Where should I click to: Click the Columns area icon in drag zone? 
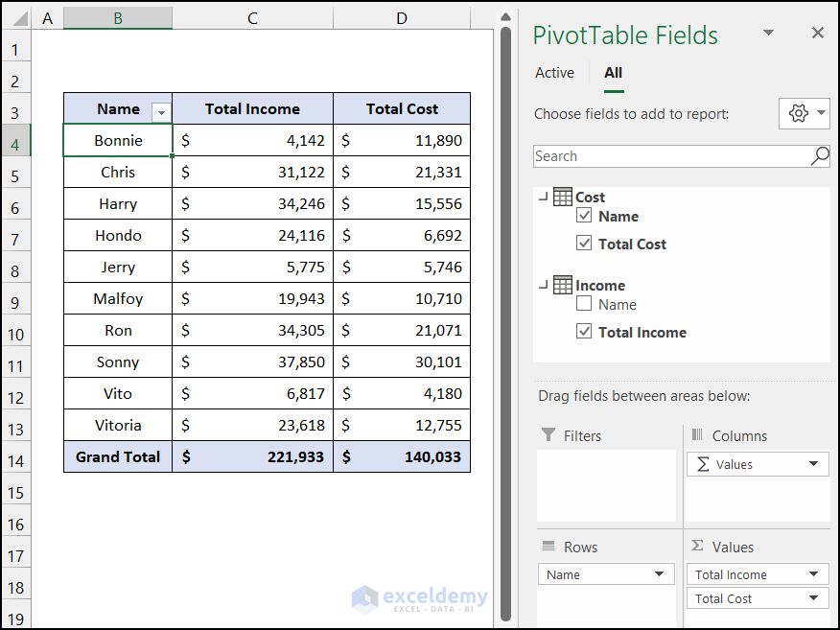coord(697,435)
